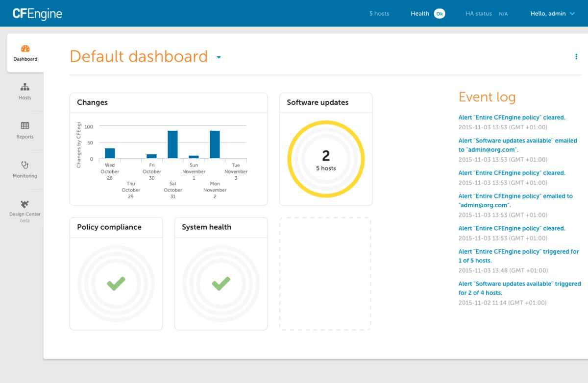The image size is (588, 383).
Task: Open Design Center beta section
Action: coord(25,211)
